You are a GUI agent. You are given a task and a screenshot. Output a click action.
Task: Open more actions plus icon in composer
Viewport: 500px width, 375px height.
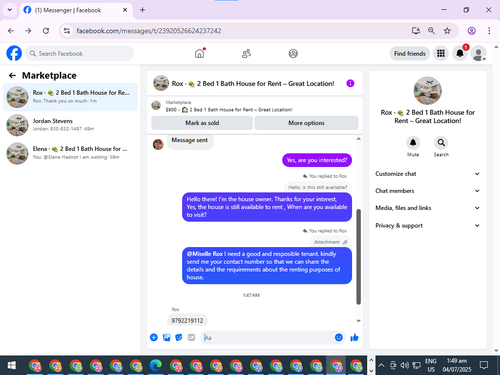coord(154,337)
